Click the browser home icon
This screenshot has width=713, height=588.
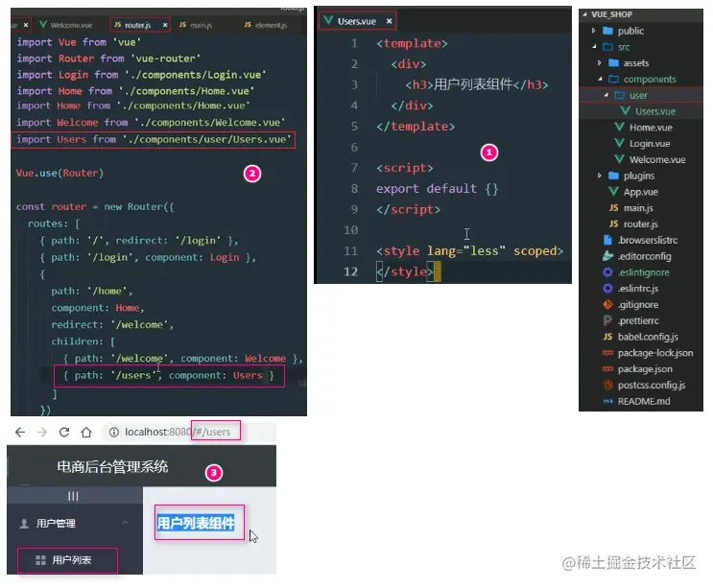tap(86, 433)
